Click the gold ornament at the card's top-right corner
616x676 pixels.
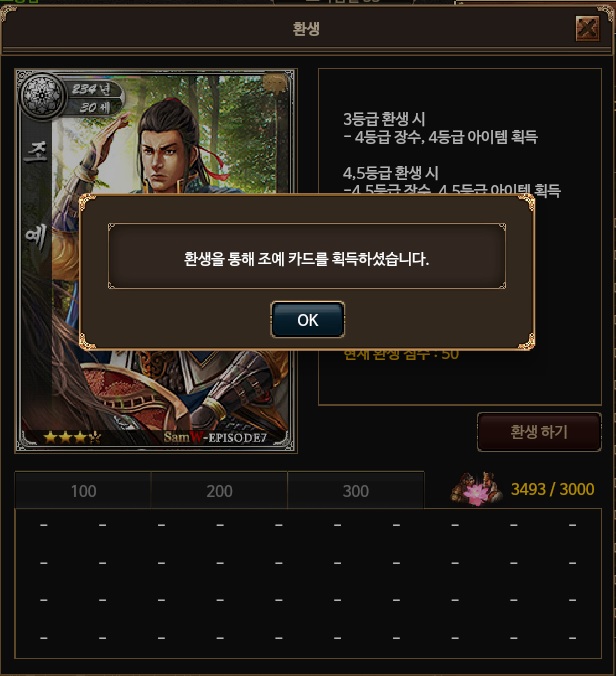pos(276,81)
